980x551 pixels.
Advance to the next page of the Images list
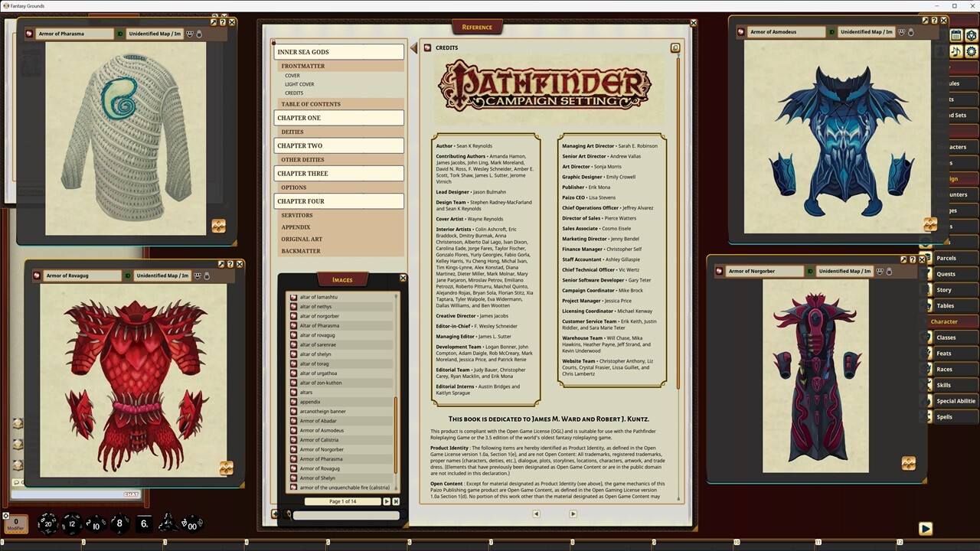387,501
